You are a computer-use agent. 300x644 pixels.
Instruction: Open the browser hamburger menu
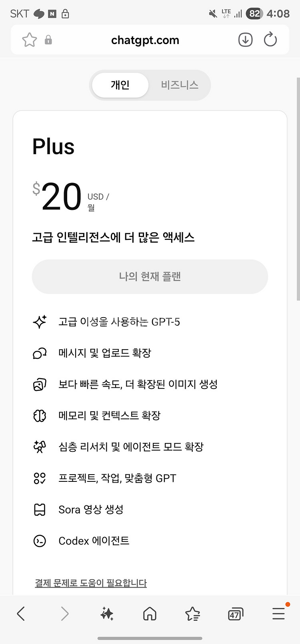coord(278,614)
